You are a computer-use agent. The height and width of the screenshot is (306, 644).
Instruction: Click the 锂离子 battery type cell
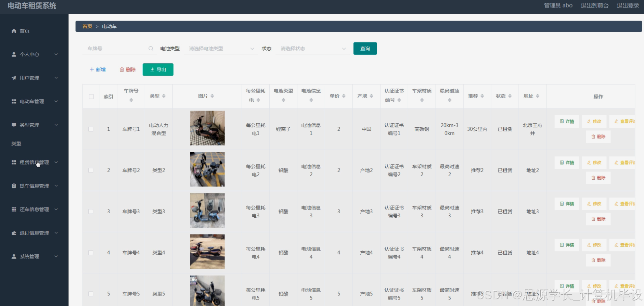283,129
